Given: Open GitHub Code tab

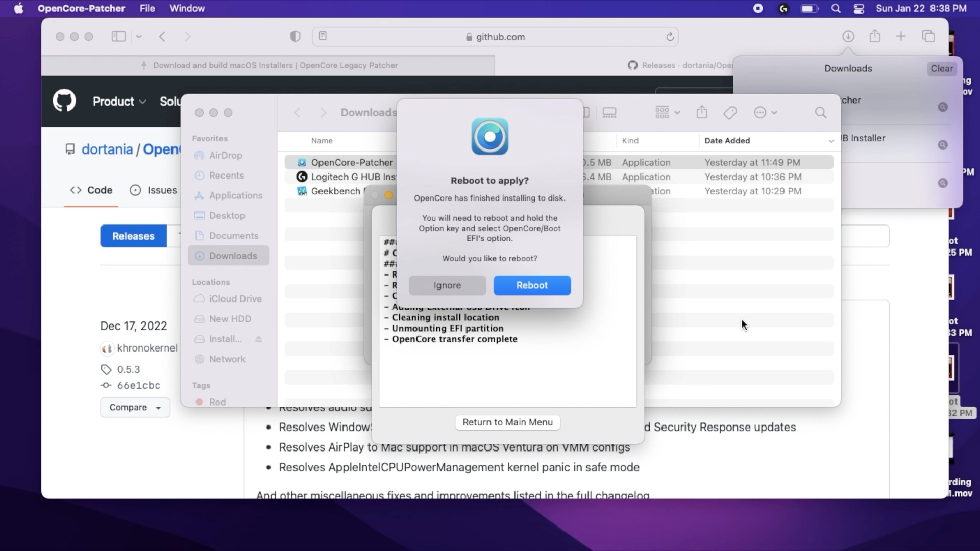Looking at the screenshot, I should pos(91,190).
